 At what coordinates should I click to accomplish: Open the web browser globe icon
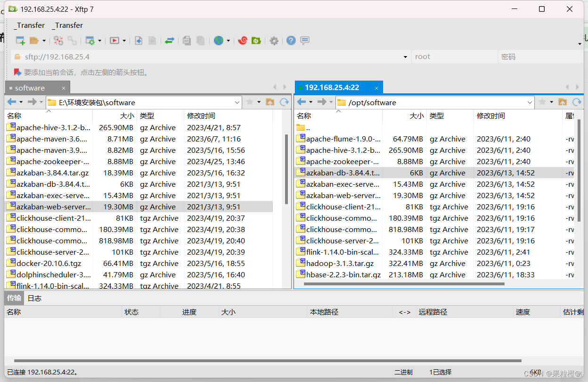219,41
